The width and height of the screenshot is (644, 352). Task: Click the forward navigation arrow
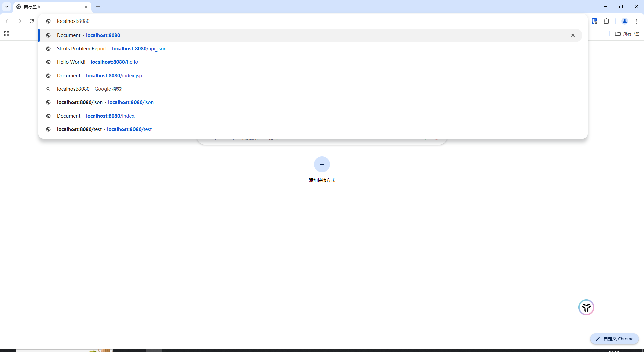(x=19, y=21)
